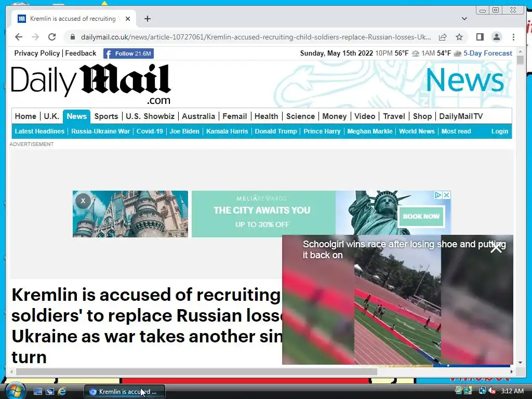Click muted volume tray icon

click(491, 391)
